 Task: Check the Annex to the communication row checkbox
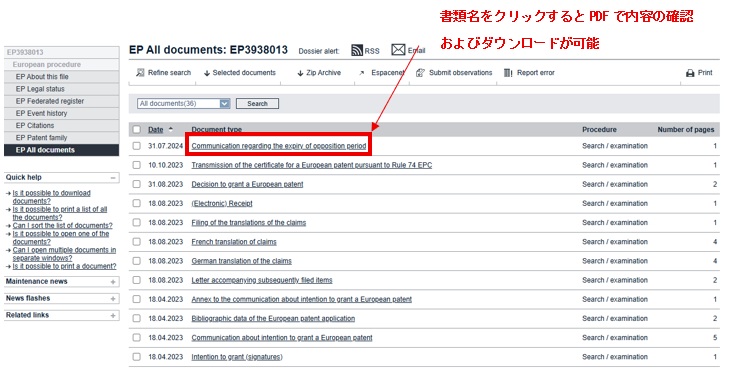(x=136, y=299)
